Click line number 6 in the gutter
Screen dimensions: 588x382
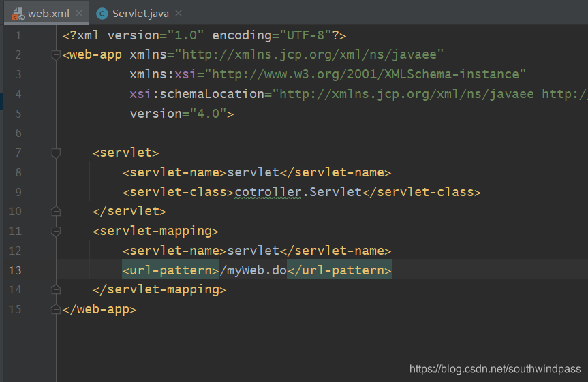click(x=18, y=133)
